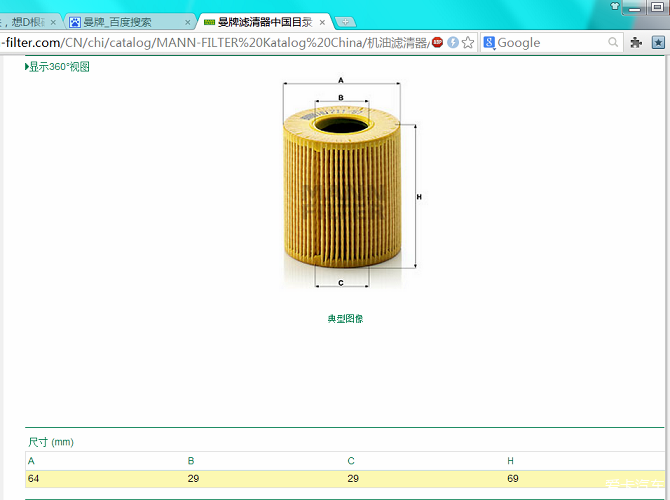
Task: Click the value 29 in column C
Action: (x=353, y=479)
